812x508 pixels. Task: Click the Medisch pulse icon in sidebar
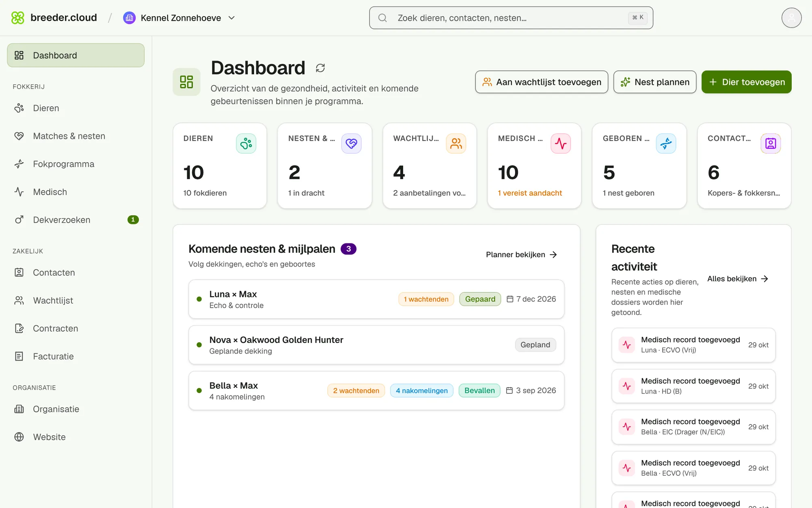pos(19,192)
